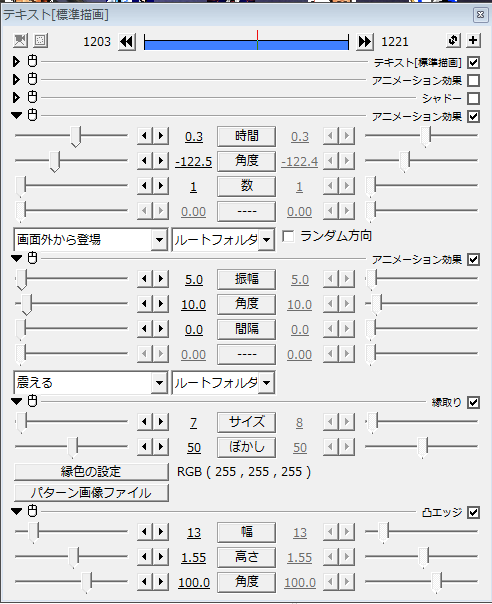Click the サイズ parameter button

(246, 422)
